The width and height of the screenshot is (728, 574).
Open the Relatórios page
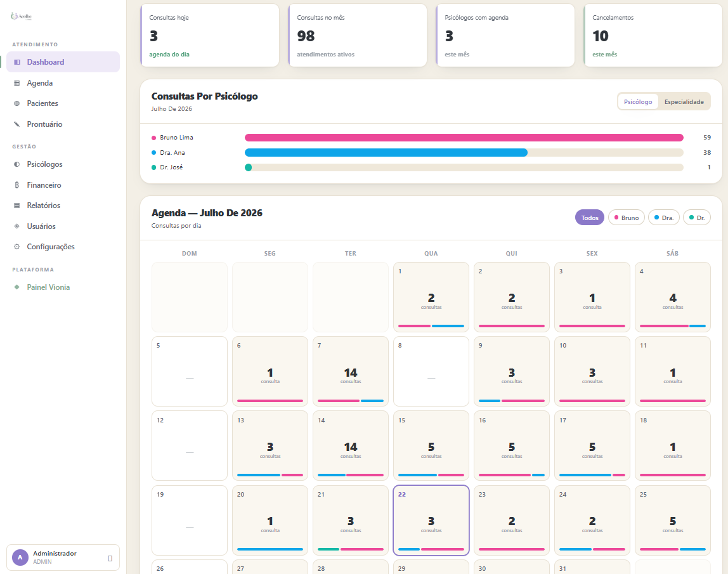pos(63,205)
